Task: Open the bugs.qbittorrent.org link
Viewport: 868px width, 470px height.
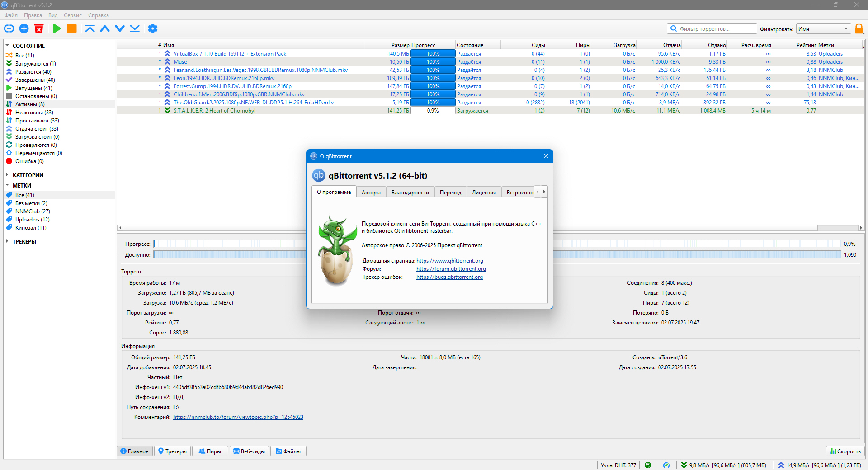Action: click(449, 277)
